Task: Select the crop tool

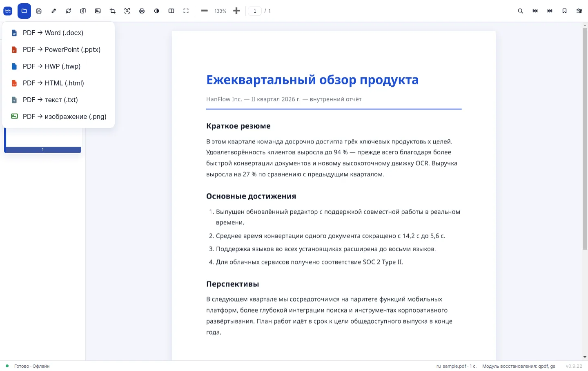Action: coord(112,11)
